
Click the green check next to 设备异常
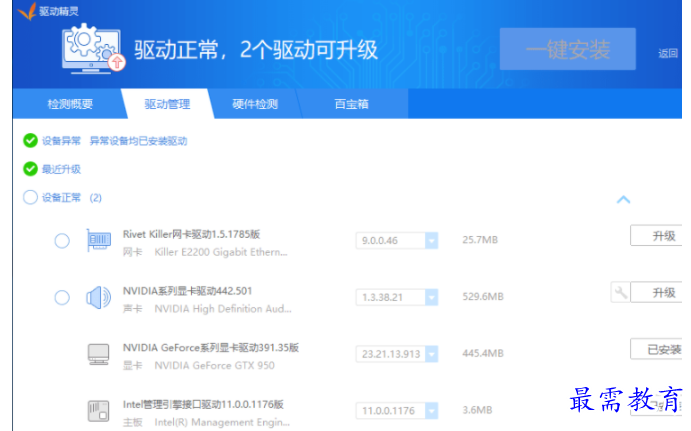point(30,141)
